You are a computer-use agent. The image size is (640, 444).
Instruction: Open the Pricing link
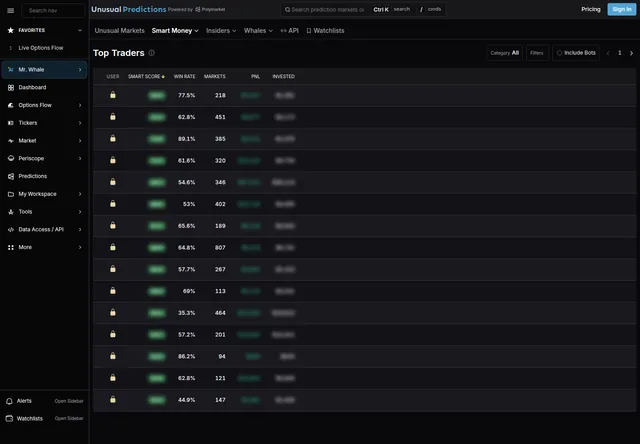[591, 9]
